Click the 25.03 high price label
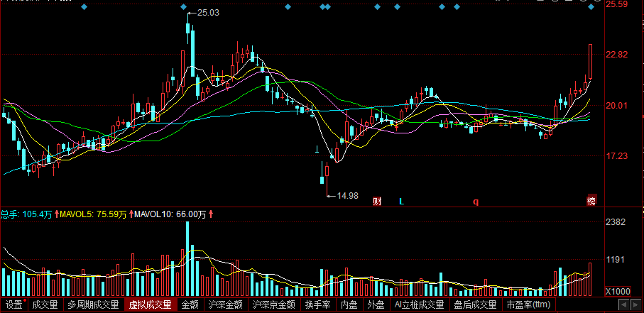Image resolution: width=644 pixels, height=313 pixels. click(208, 13)
